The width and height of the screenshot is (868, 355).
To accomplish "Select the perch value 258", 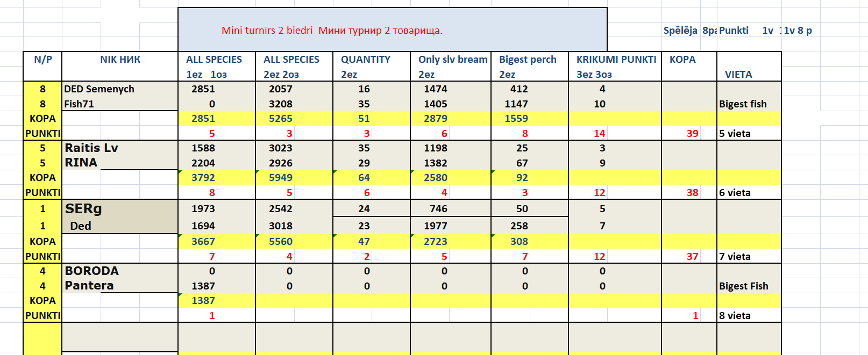I will pos(519,226).
